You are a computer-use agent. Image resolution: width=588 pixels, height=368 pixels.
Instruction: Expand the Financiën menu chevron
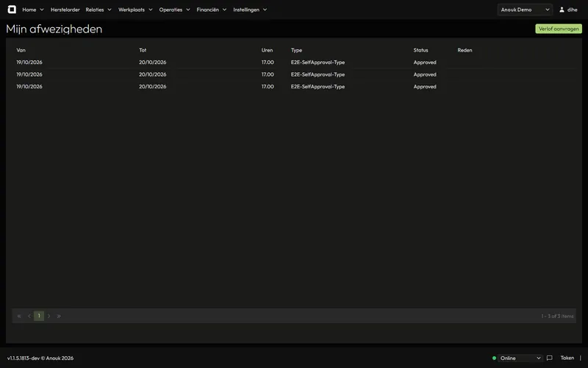click(x=224, y=10)
